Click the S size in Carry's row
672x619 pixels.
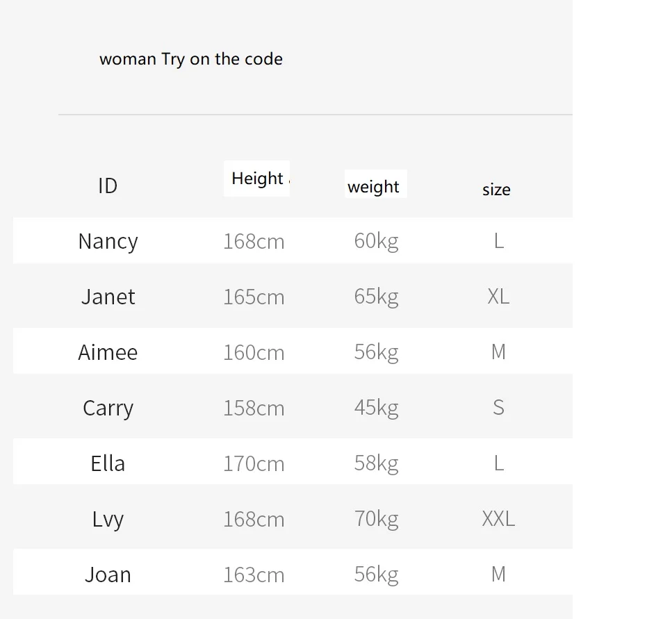498,407
